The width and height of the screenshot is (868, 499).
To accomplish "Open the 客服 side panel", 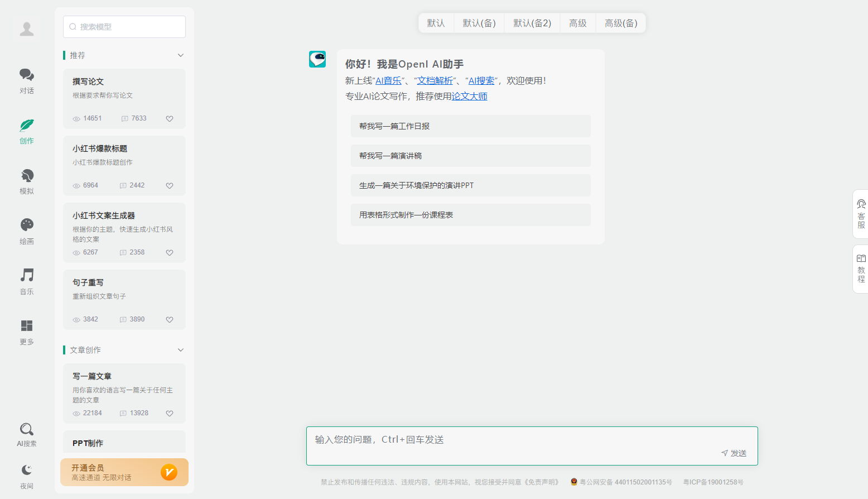I will tap(861, 214).
